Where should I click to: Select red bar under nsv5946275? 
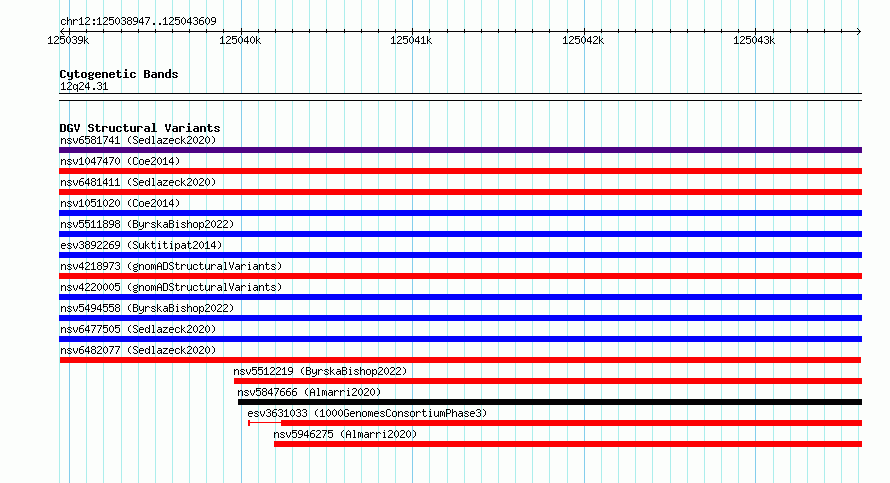coord(568,444)
